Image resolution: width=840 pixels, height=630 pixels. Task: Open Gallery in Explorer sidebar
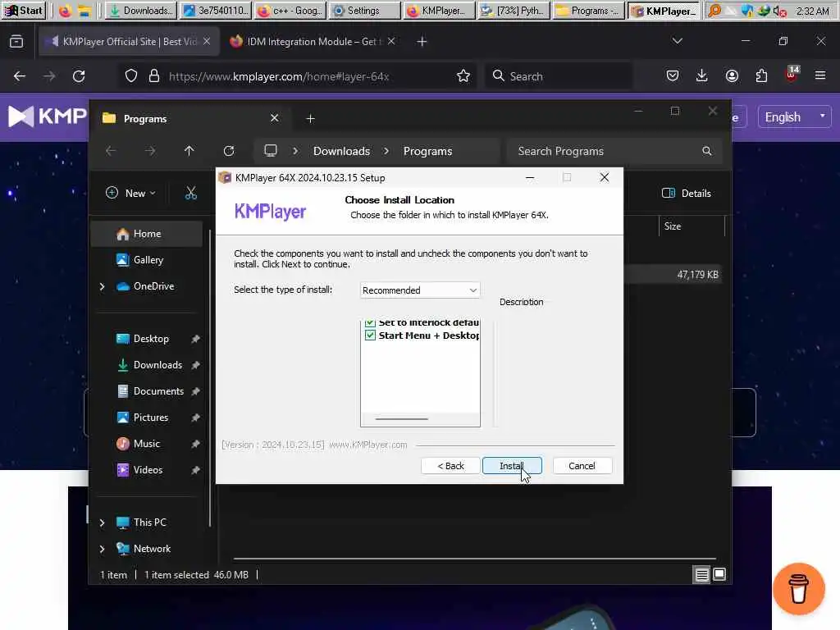(147, 260)
